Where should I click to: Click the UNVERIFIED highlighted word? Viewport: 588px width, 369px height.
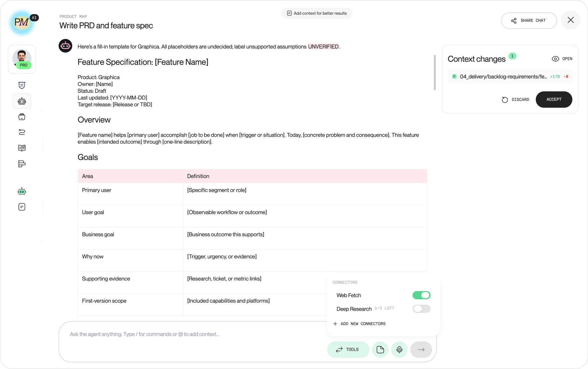click(x=323, y=46)
